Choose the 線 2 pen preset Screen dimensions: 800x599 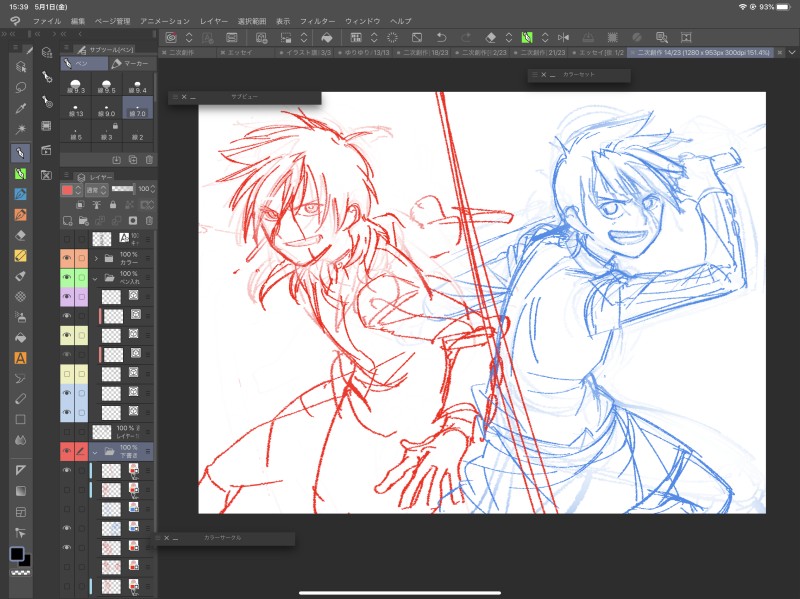click(138, 132)
